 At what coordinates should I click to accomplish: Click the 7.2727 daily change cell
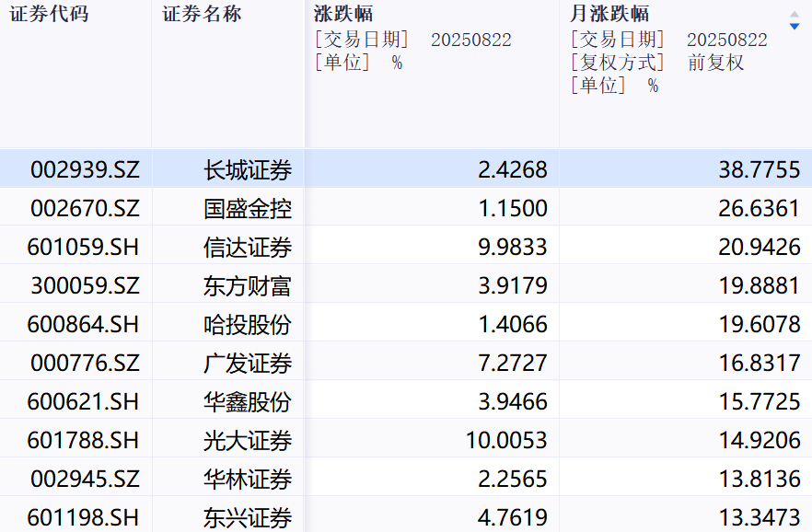(513, 364)
